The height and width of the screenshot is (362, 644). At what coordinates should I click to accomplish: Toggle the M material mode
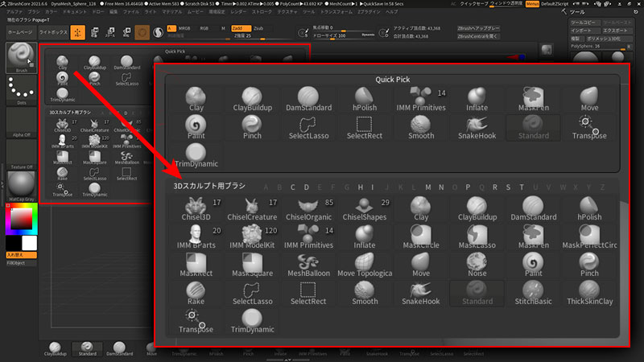pos(223,28)
